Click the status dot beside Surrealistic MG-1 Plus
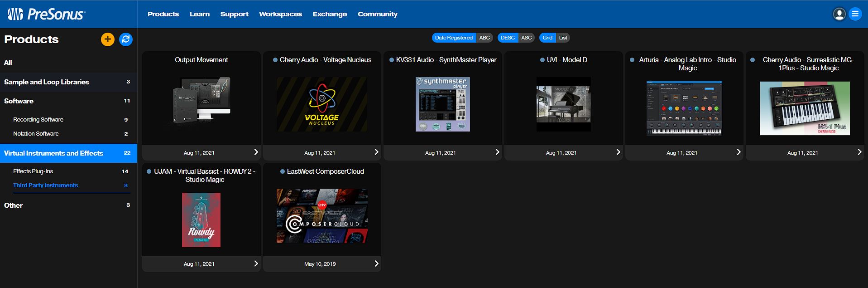 click(753, 60)
